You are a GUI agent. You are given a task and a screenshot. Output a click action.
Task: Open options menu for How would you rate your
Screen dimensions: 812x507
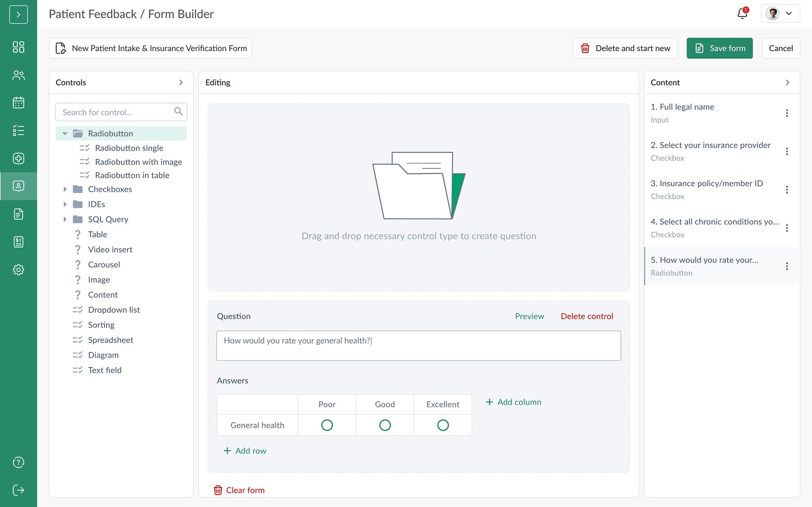click(x=787, y=266)
